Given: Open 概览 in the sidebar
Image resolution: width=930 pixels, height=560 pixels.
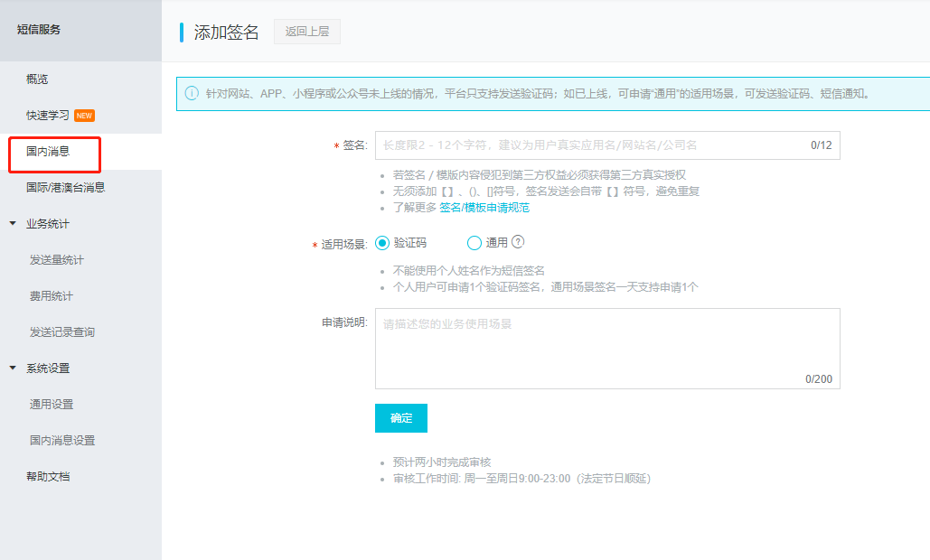Looking at the screenshot, I should click(x=37, y=79).
